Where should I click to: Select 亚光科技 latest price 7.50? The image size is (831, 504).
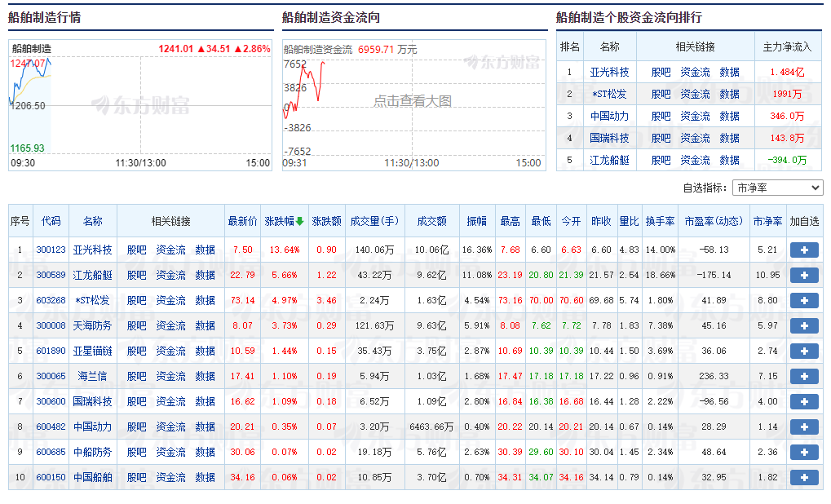point(242,250)
